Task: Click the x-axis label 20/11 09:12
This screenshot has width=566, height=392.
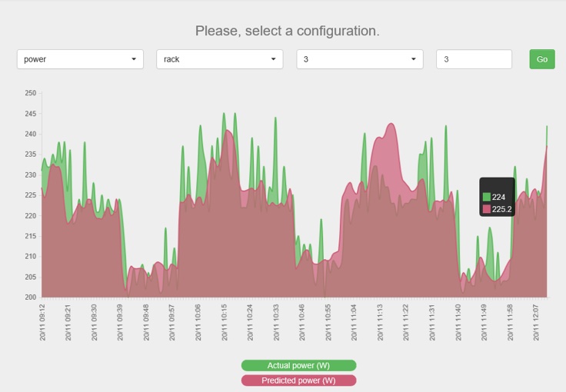Action: pos(42,323)
